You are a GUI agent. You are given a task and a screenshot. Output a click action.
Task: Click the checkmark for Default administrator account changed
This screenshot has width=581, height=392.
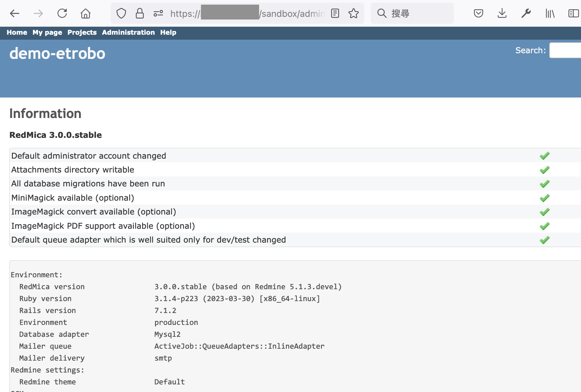point(545,156)
